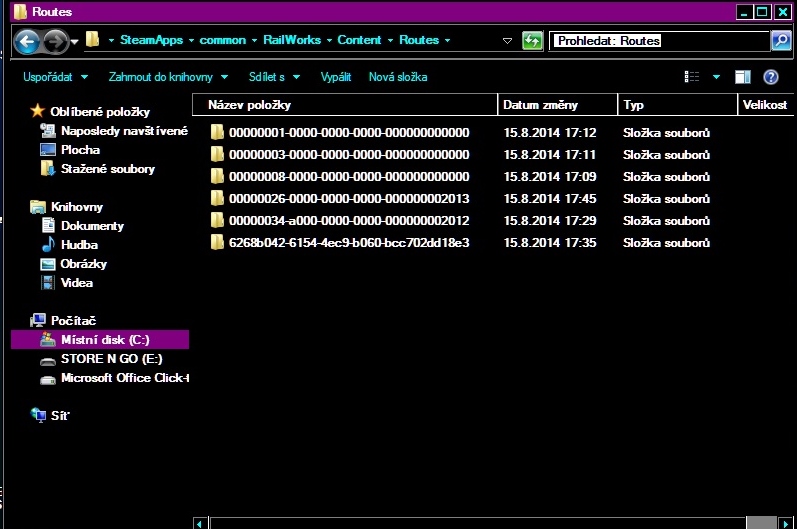Sort by 'Název položky' column header
Viewport: 797px width, 529px height.
pyautogui.click(x=345, y=105)
